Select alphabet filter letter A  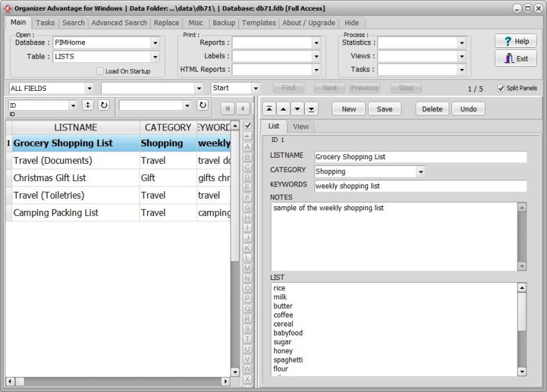coord(248,147)
